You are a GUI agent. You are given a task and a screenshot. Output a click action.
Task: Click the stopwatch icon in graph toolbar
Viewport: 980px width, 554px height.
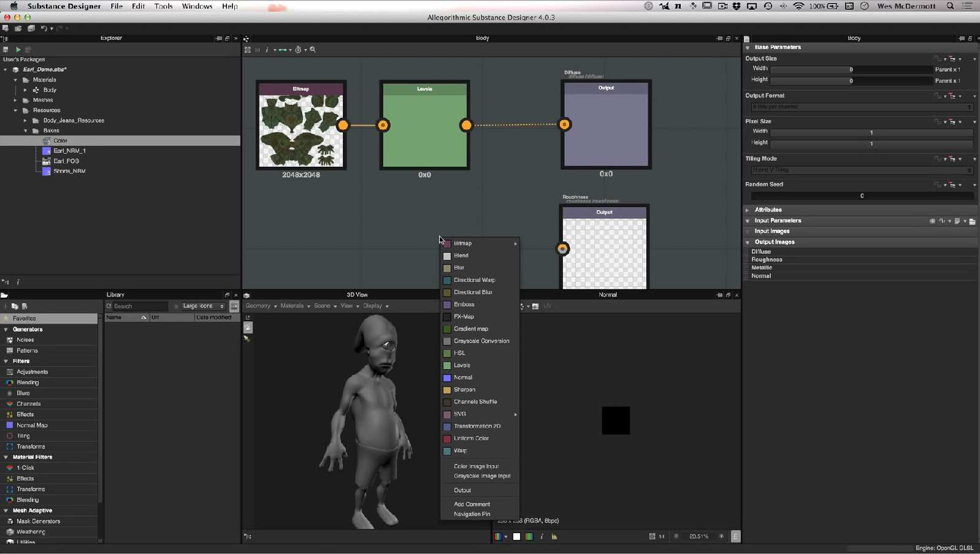click(298, 50)
